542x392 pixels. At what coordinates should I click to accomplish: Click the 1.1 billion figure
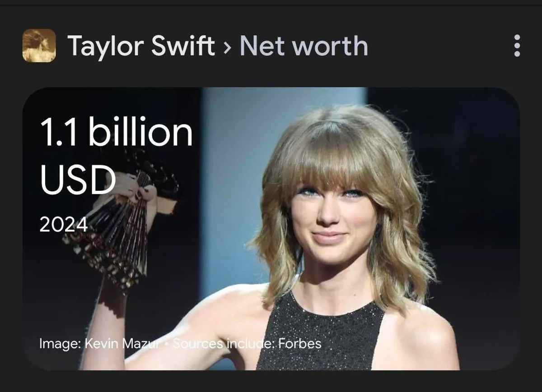[x=117, y=132]
